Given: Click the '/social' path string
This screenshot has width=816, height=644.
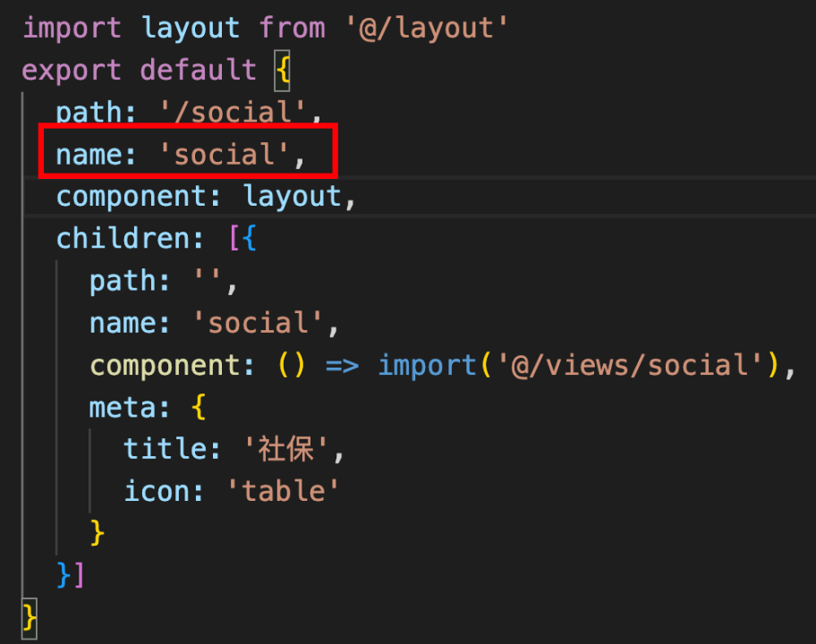Looking at the screenshot, I should (x=233, y=113).
